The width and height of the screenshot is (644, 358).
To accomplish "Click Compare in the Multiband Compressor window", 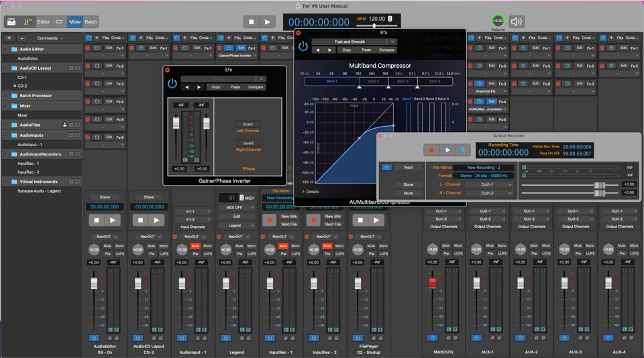I will tap(386, 50).
